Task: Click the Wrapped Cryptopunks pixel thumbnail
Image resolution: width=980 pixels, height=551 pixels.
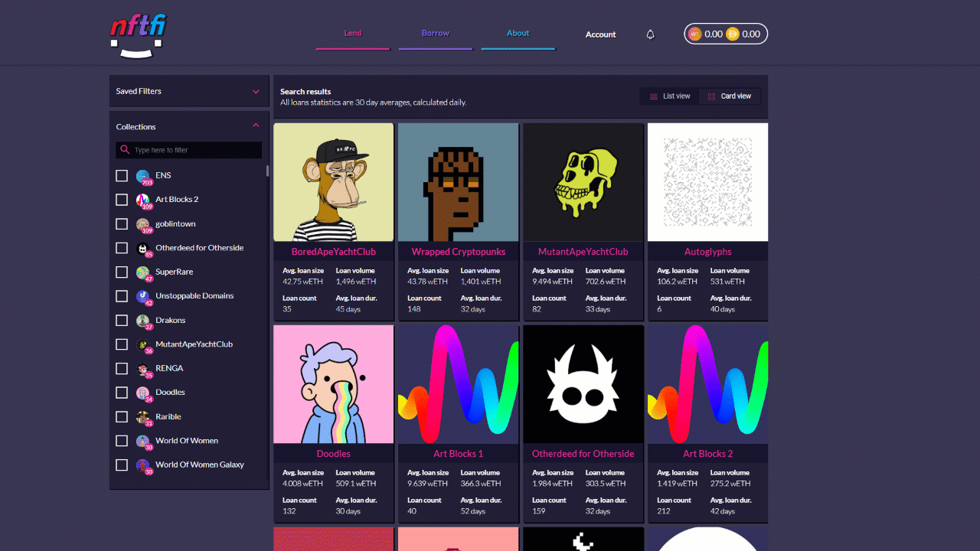Action: (x=459, y=182)
